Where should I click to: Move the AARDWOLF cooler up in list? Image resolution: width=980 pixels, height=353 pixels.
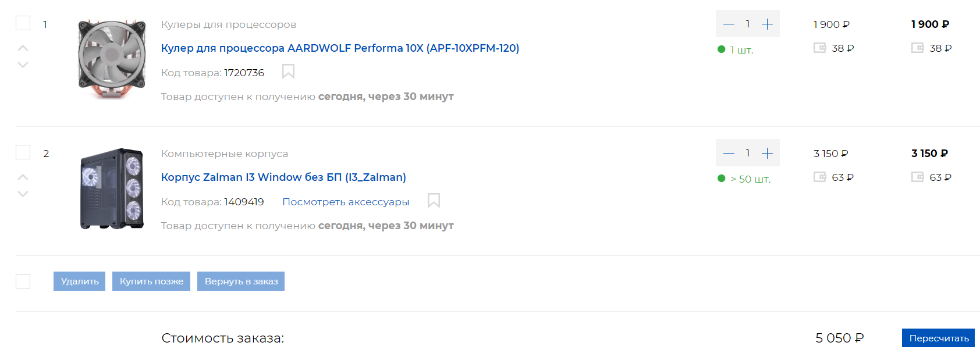tap(23, 48)
